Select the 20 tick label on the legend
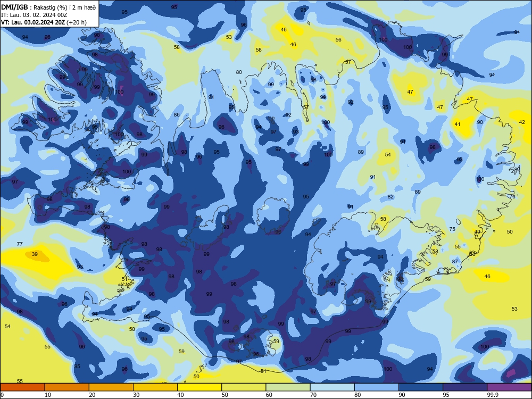The height and width of the screenshot is (399, 532). tap(92, 395)
